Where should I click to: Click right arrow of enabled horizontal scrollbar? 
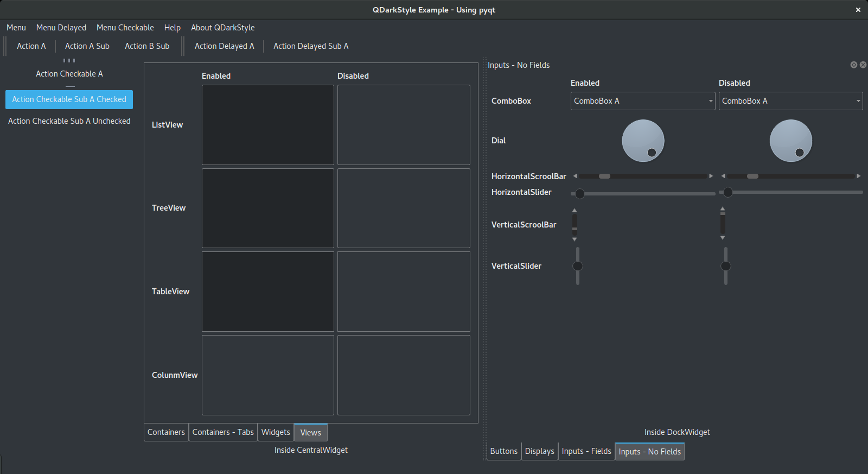(x=711, y=176)
